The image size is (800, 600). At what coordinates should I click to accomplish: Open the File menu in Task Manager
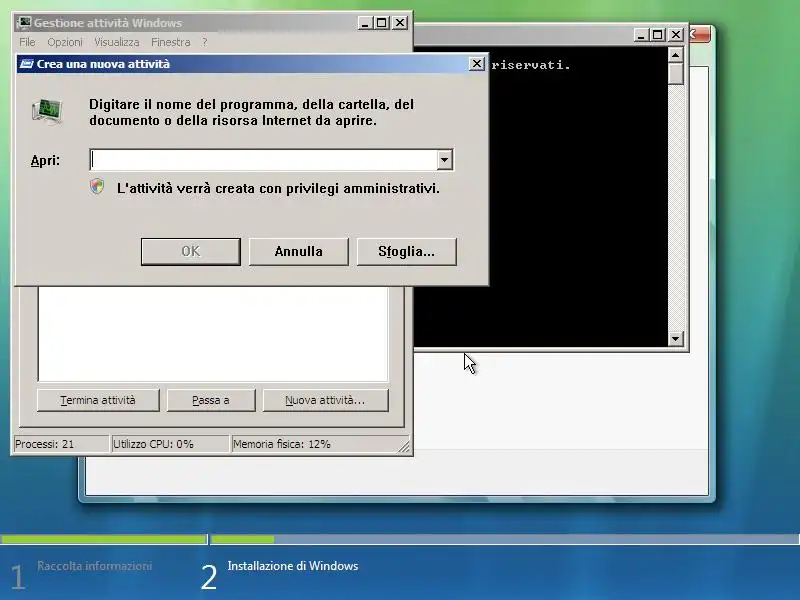tap(27, 42)
